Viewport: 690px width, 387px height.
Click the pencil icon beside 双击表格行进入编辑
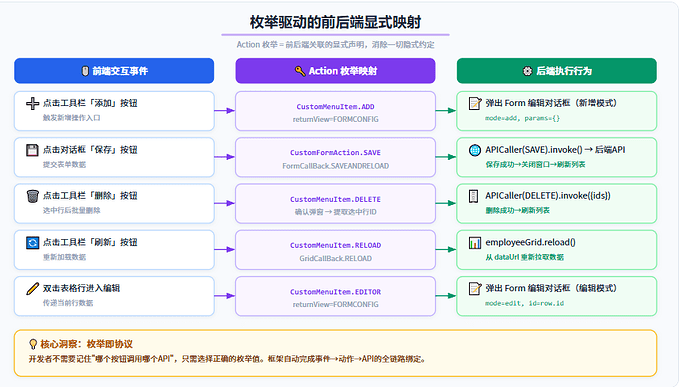pos(32,288)
